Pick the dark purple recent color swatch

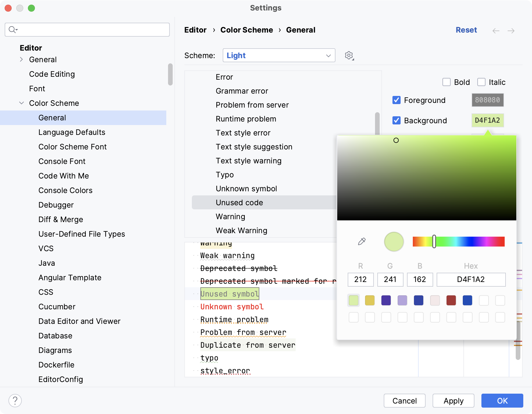tap(386, 300)
